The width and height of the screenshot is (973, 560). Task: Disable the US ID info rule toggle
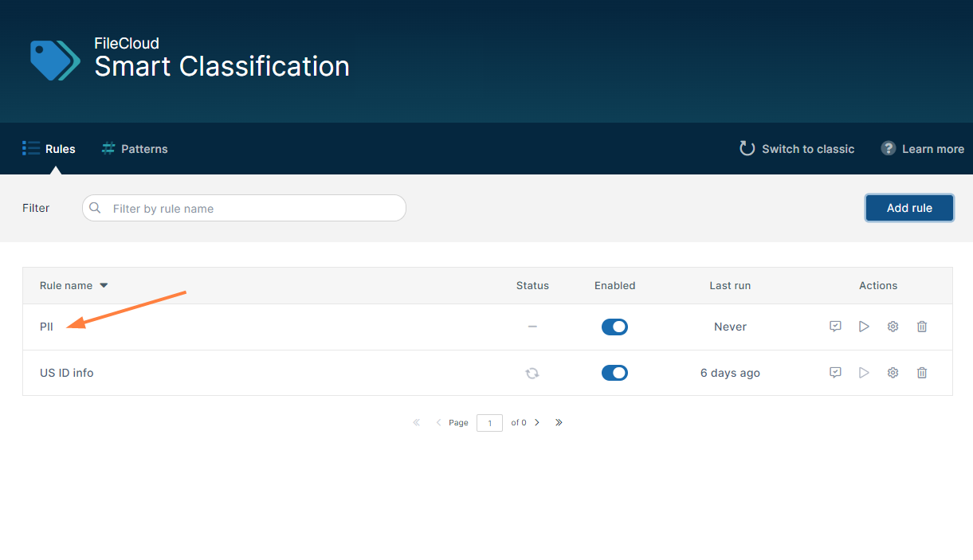614,373
